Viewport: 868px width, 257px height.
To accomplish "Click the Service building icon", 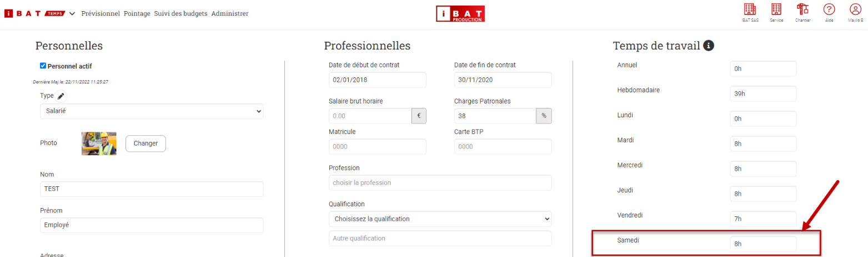I will [x=776, y=9].
